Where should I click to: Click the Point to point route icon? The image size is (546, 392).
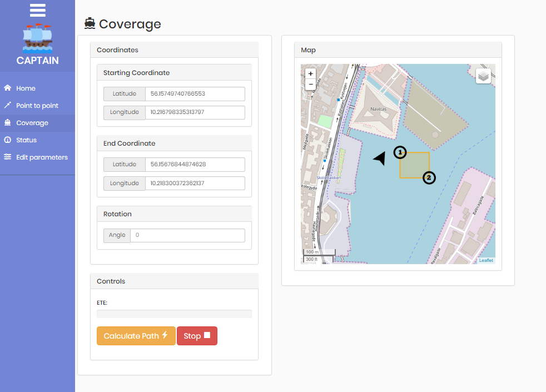[x=8, y=105]
